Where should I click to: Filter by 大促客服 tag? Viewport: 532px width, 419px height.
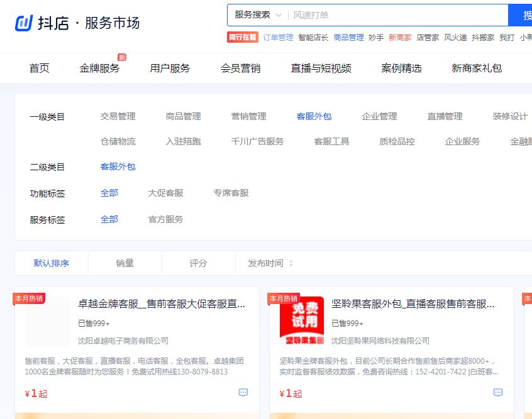pyautogui.click(x=165, y=193)
